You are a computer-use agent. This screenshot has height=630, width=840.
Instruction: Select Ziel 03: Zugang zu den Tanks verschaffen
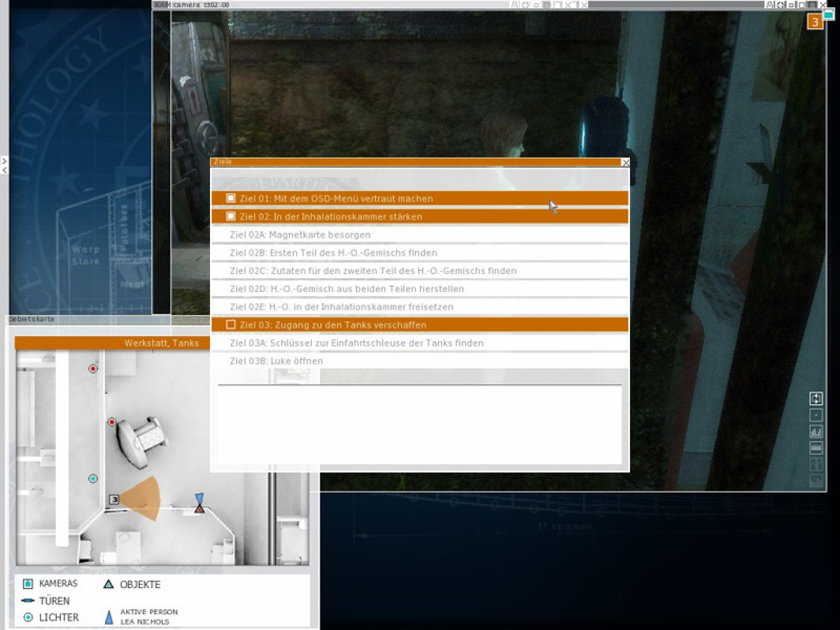pyautogui.click(x=420, y=324)
